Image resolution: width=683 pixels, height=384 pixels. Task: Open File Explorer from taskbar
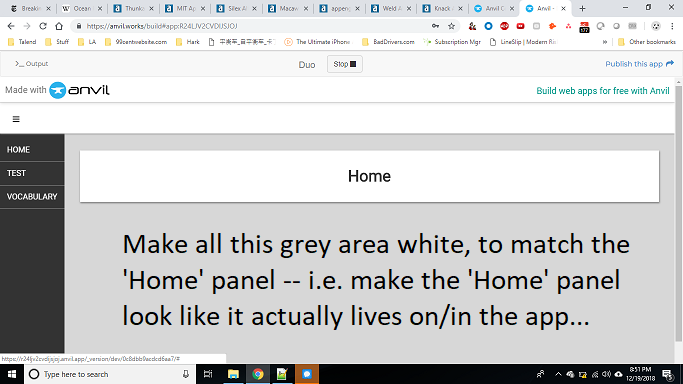pos(233,374)
